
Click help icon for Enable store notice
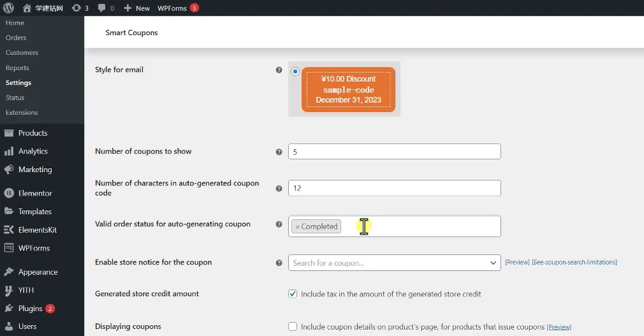pos(279,263)
